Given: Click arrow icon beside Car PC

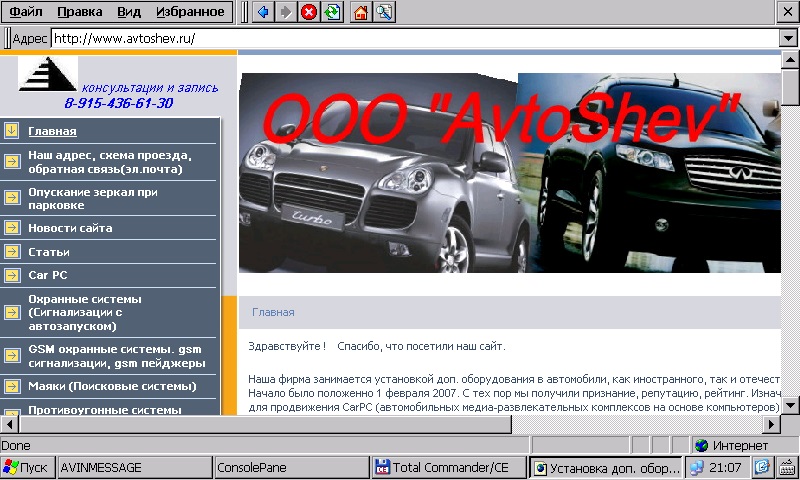Looking at the screenshot, I should pyautogui.click(x=11, y=275).
